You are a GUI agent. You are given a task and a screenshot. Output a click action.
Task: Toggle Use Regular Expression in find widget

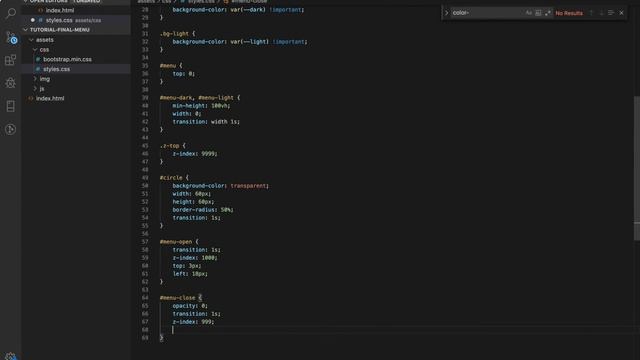(x=548, y=13)
